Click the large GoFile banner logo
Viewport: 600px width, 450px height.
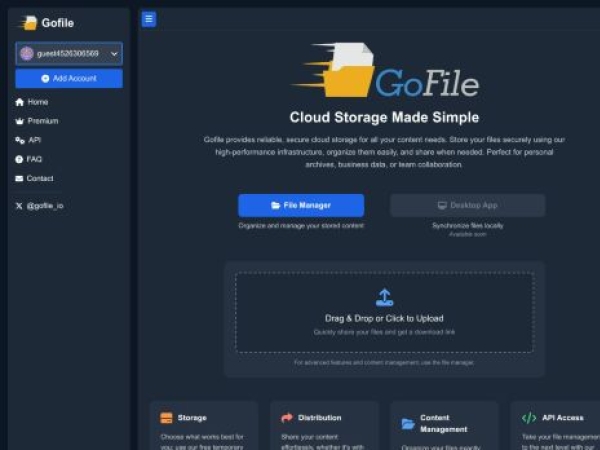tap(385, 70)
